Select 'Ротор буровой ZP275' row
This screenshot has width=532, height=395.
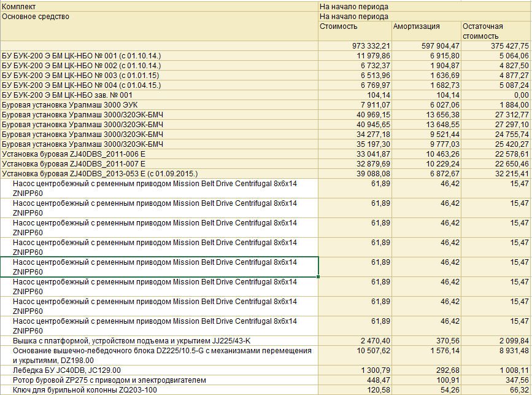(x=159, y=380)
